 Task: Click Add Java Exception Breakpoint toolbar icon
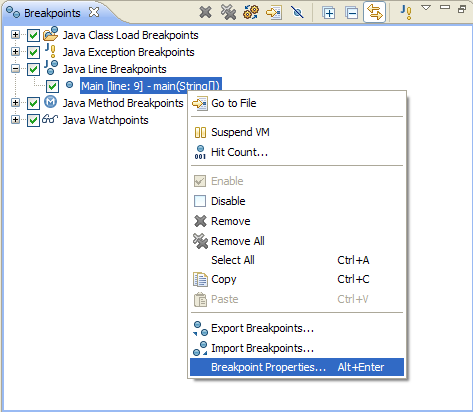click(406, 12)
